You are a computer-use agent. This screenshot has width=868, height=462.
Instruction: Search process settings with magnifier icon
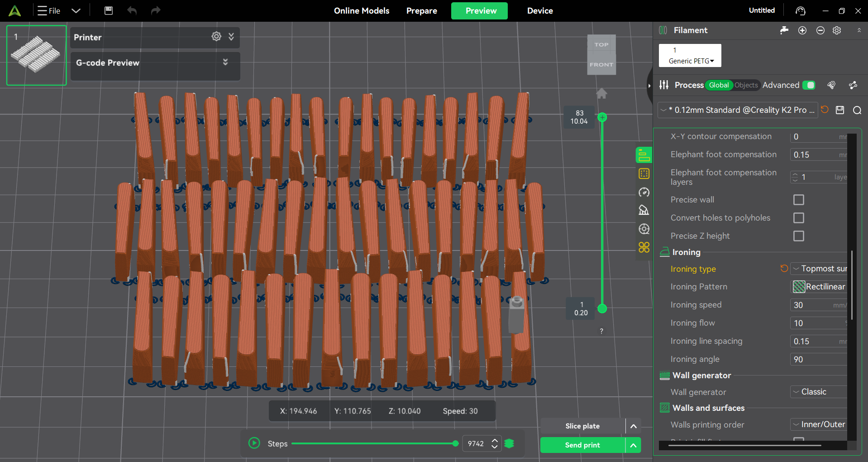(x=857, y=110)
